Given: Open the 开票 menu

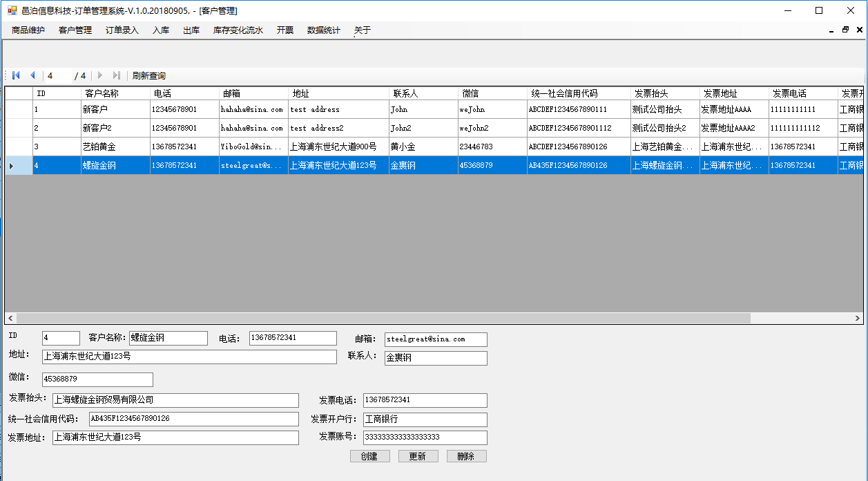Looking at the screenshot, I should tap(285, 30).
